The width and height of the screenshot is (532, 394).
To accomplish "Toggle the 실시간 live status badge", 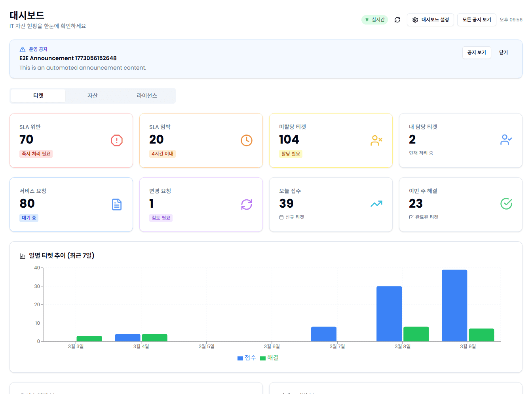I will tap(374, 20).
